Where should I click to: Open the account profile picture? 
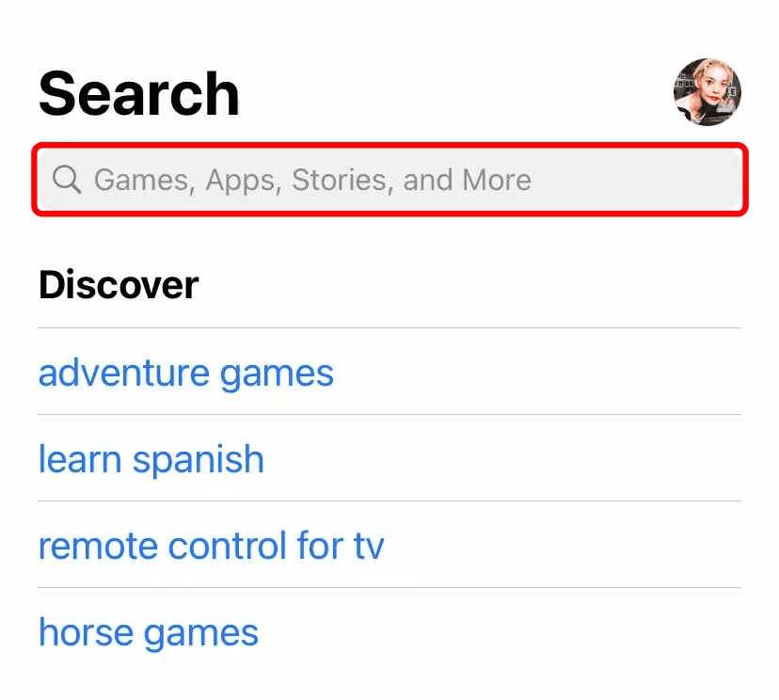707,92
